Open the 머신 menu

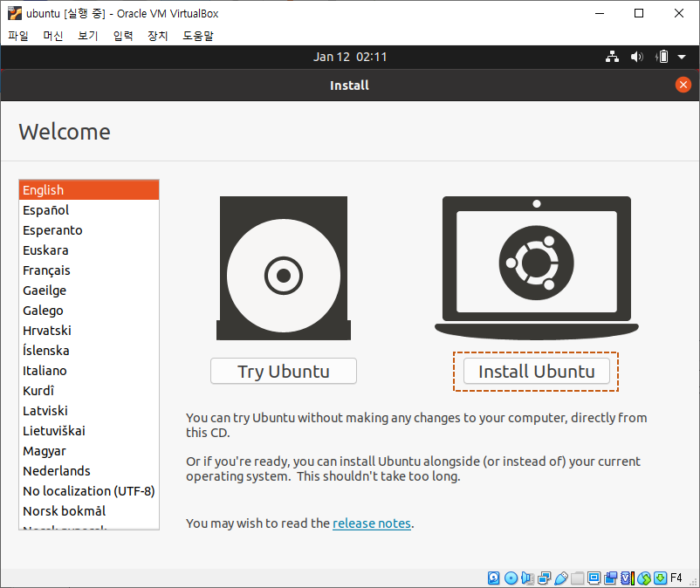[53, 35]
